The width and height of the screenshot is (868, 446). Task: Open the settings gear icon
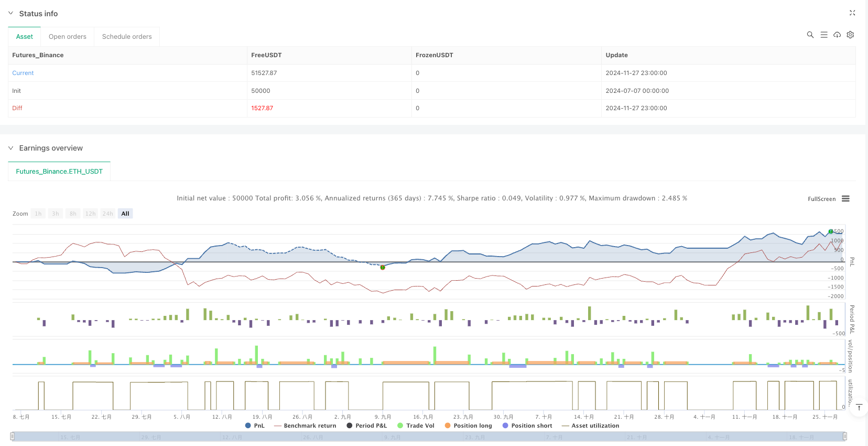coord(850,35)
